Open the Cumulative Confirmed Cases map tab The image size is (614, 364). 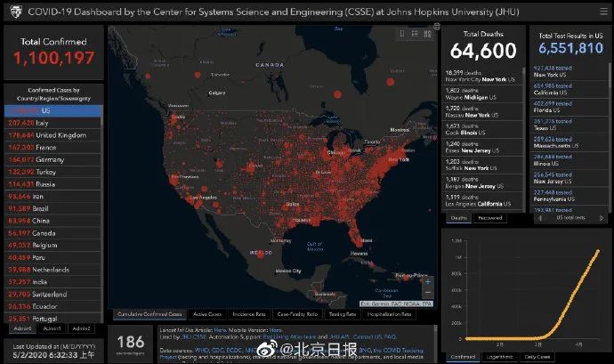[x=149, y=314]
